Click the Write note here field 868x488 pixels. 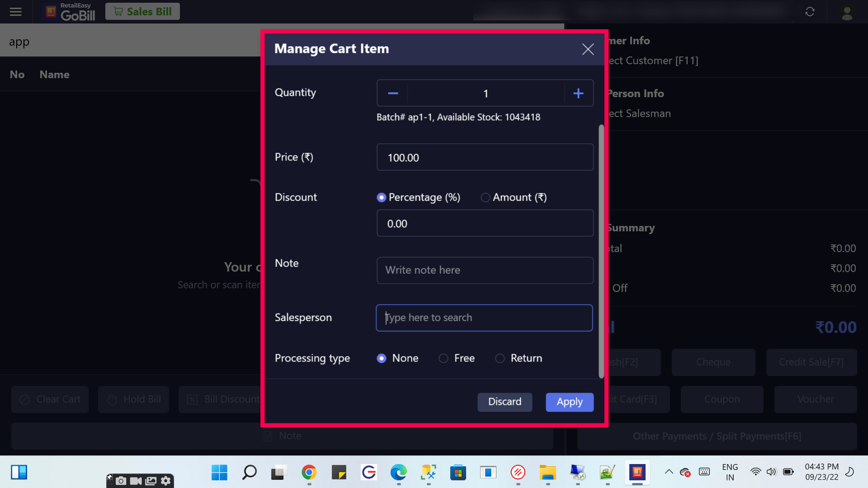tap(485, 270)
